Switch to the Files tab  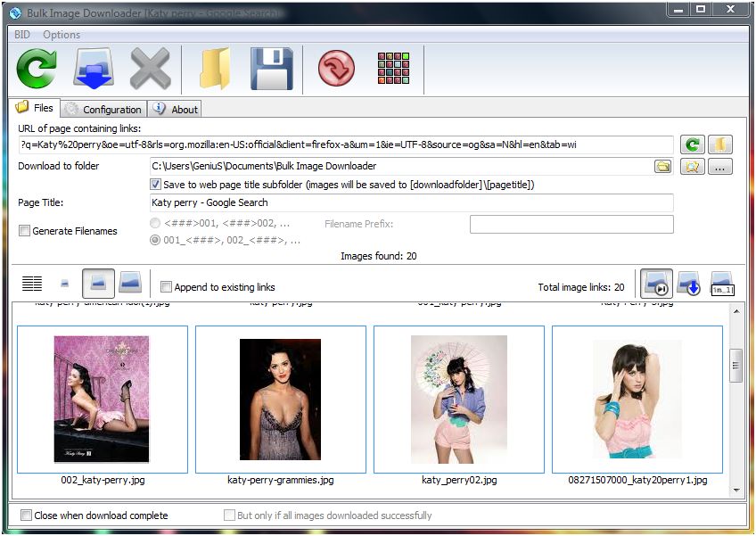pyautogui.click(x=35, y=108)
